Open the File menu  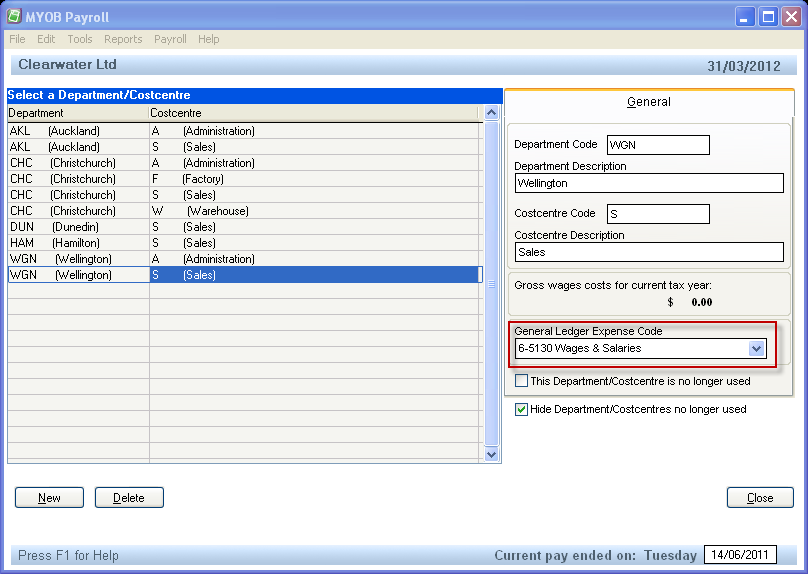coord(17,39)
